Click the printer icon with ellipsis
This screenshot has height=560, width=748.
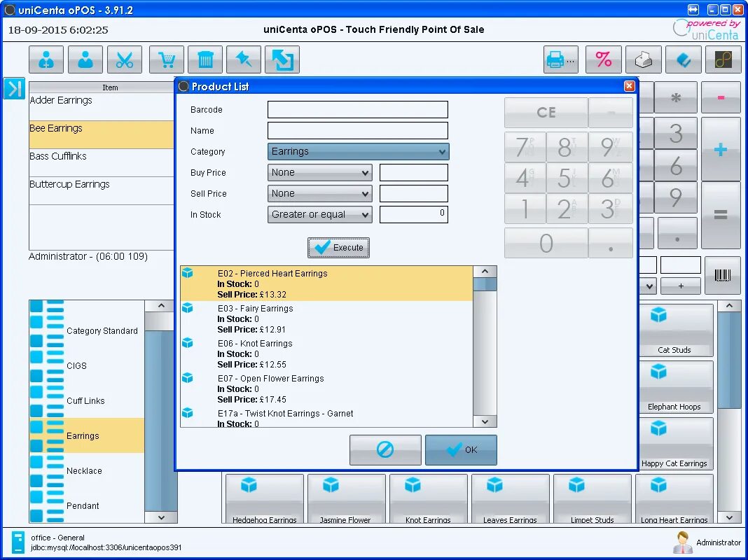(561, 59)
